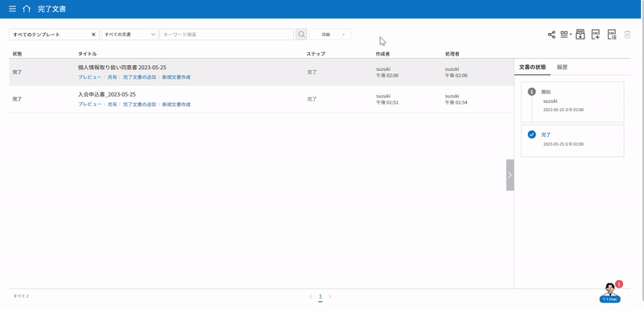Select page 1 in pagination
This screenshot has width=644, height=310.
(x=320, y=296)
